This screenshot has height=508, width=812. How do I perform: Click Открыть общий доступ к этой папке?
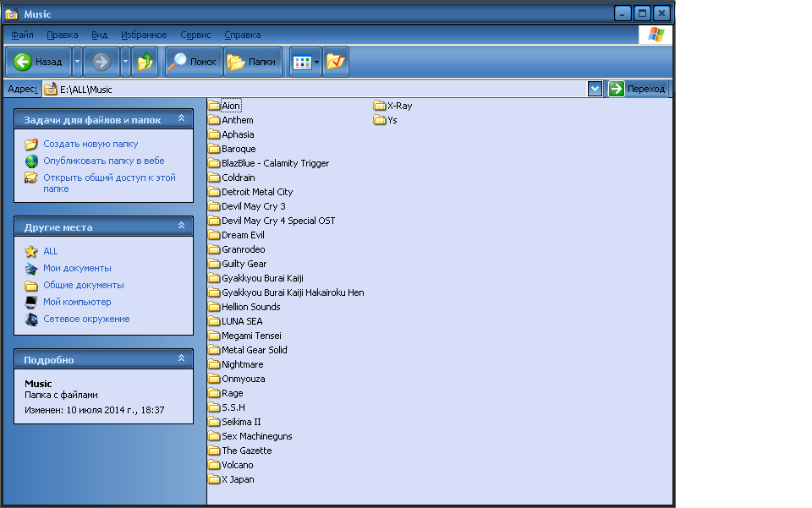pos(109,183)
